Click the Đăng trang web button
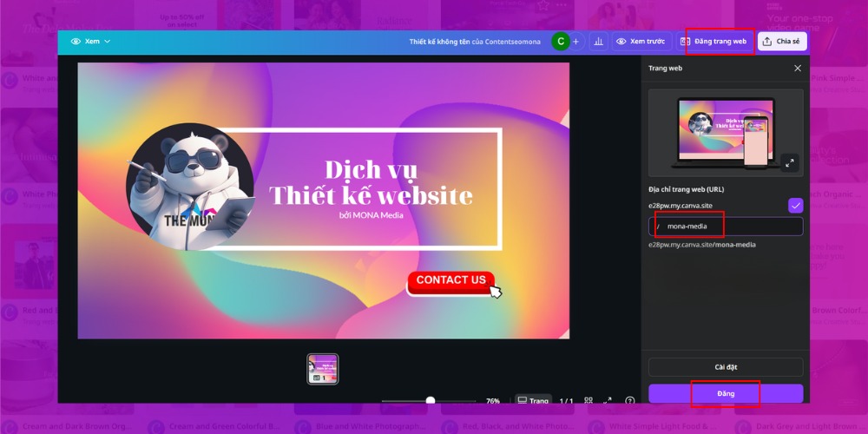868x434 pixels. tap(714, 42)
